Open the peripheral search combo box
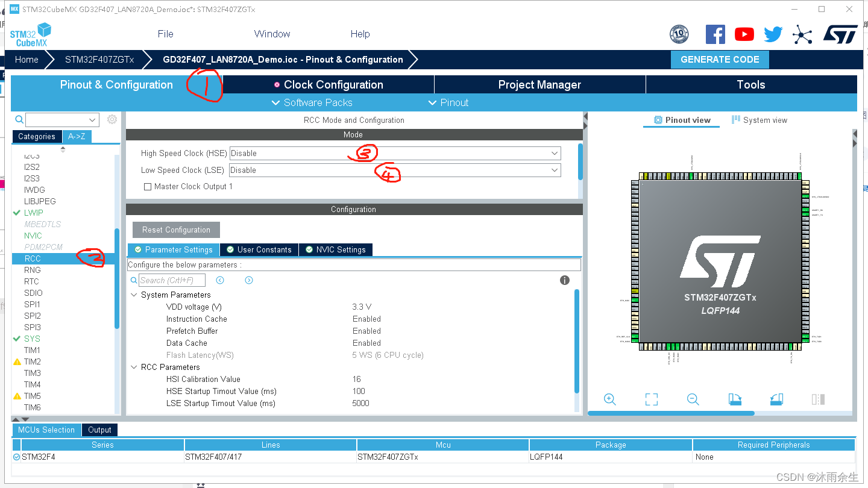Screen dimensions: 868x488 coord(62,120)
